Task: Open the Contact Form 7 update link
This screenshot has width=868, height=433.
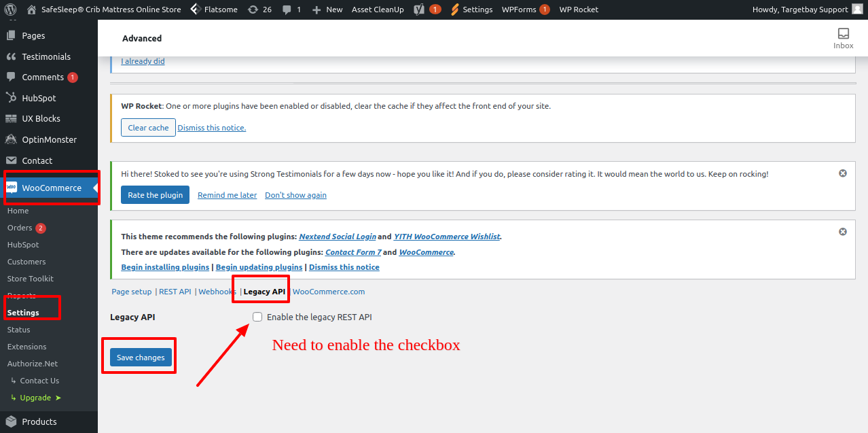Action: coord(352,252)
